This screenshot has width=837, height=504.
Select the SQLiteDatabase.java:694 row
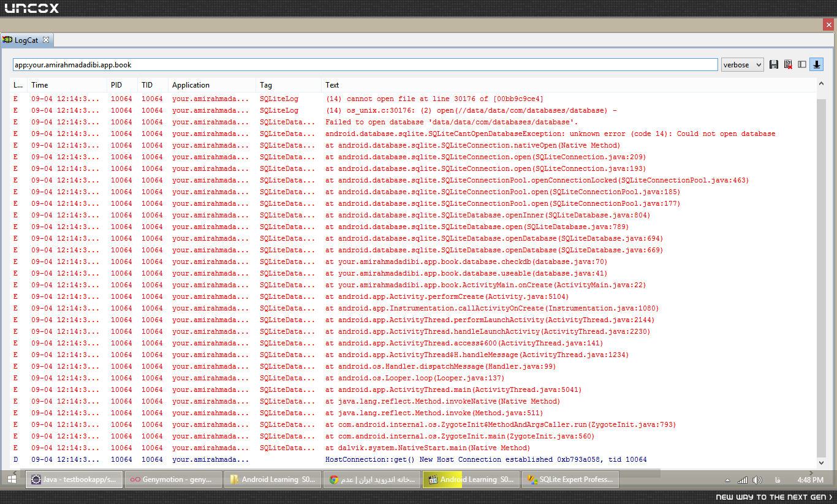(x=414, y=238)
